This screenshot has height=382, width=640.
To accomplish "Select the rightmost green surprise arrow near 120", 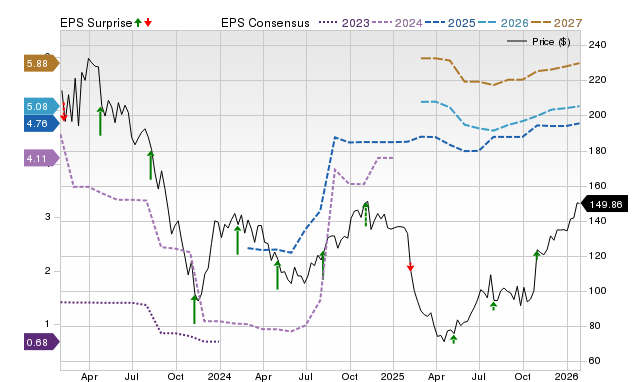I will pyautogui.click(x=537, y=255).
